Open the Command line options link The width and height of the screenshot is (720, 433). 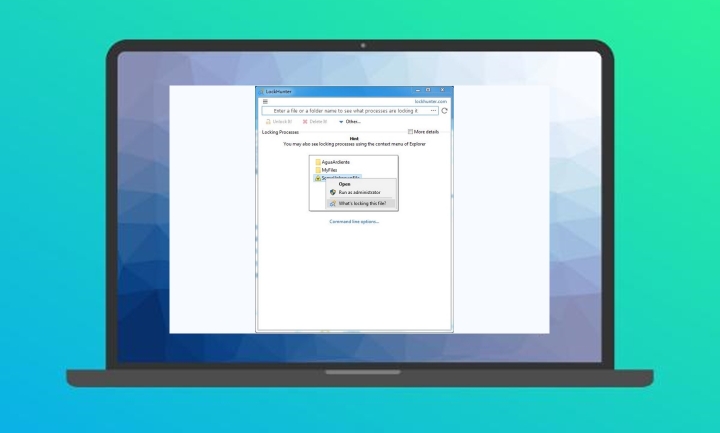[x=354, y=221]
